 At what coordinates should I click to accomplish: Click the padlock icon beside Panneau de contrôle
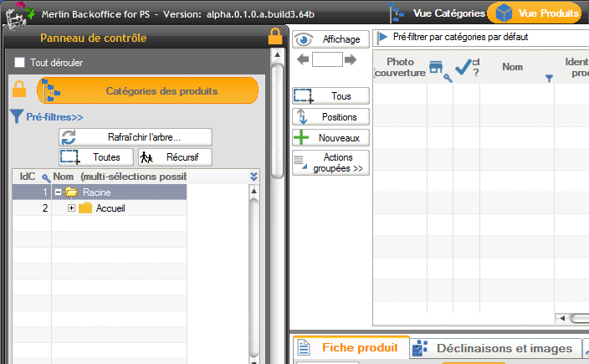(x=275, y=37)
